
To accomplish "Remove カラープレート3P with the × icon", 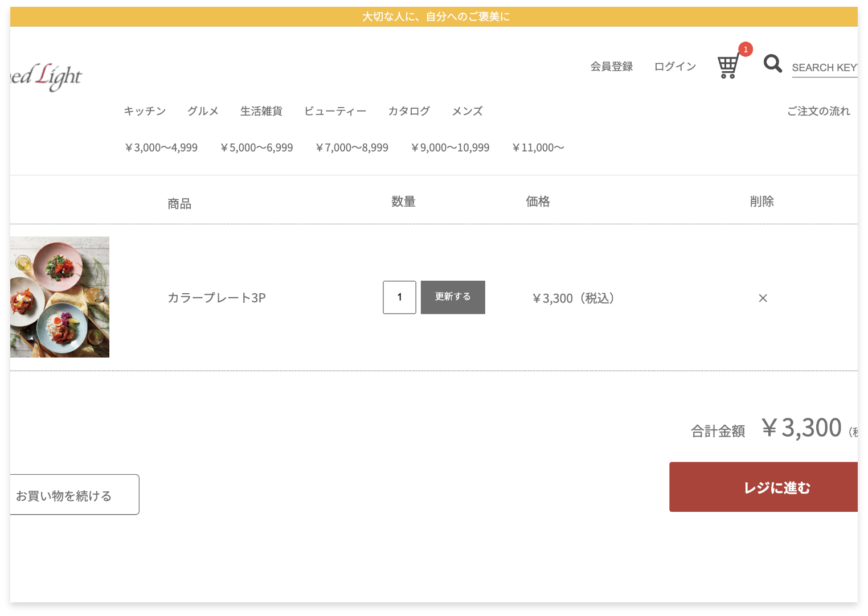I will pyautogui.click(x=763, y=298).
